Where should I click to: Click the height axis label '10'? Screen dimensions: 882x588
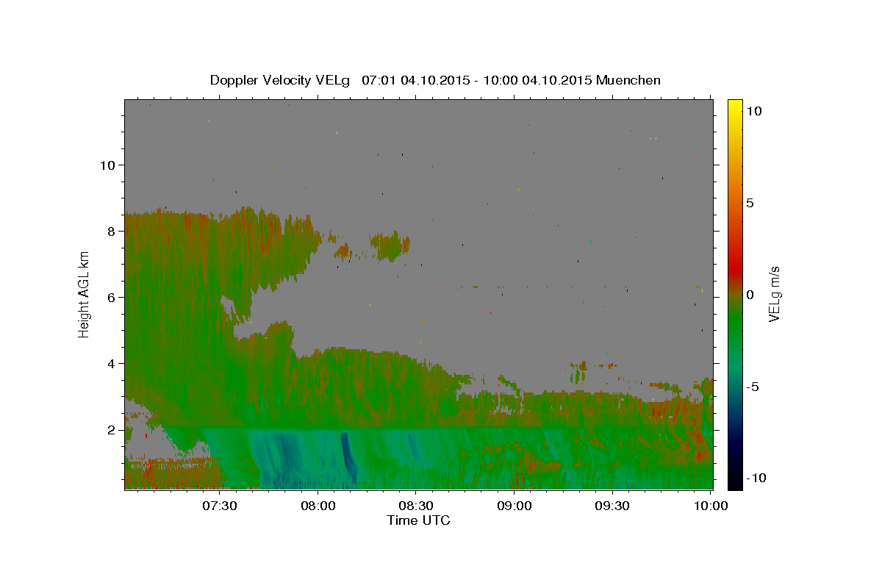click(107, 165)
